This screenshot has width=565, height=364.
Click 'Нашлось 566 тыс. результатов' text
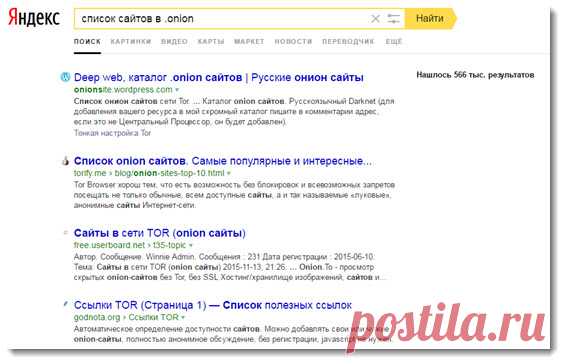click(x=475, y=75)
